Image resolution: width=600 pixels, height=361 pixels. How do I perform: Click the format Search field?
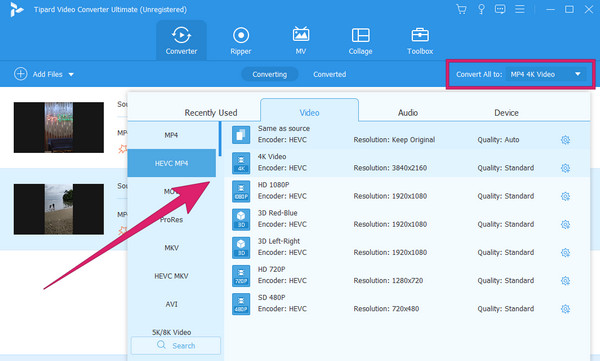point(176,345)
